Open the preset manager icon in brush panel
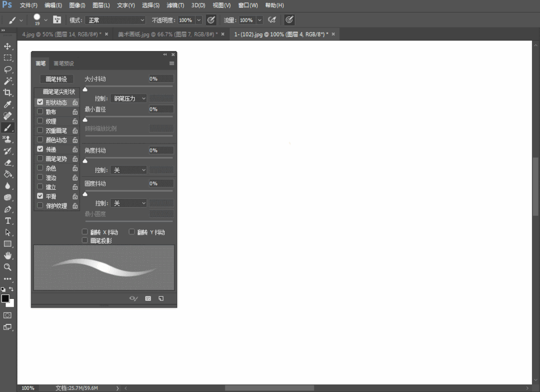This screenshot has width=540, height=392. coord(148,298)
